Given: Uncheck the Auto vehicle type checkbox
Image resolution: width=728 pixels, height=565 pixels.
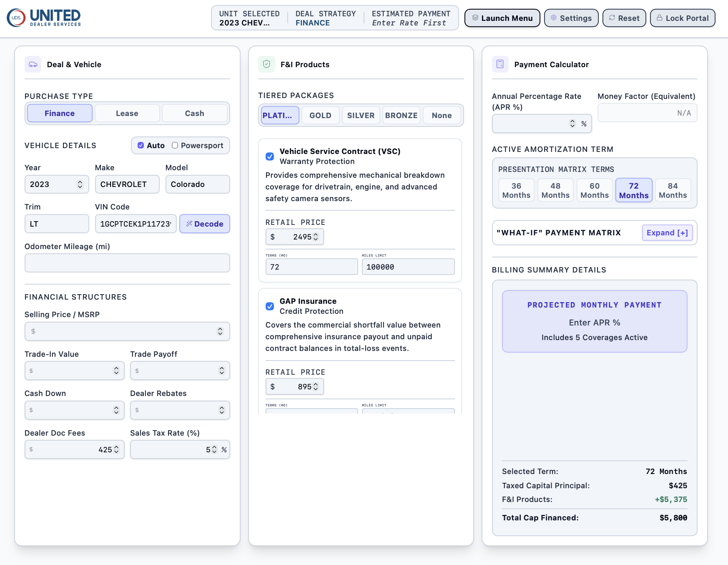Looking at the screenshot, I should click(x=141, y=145).
